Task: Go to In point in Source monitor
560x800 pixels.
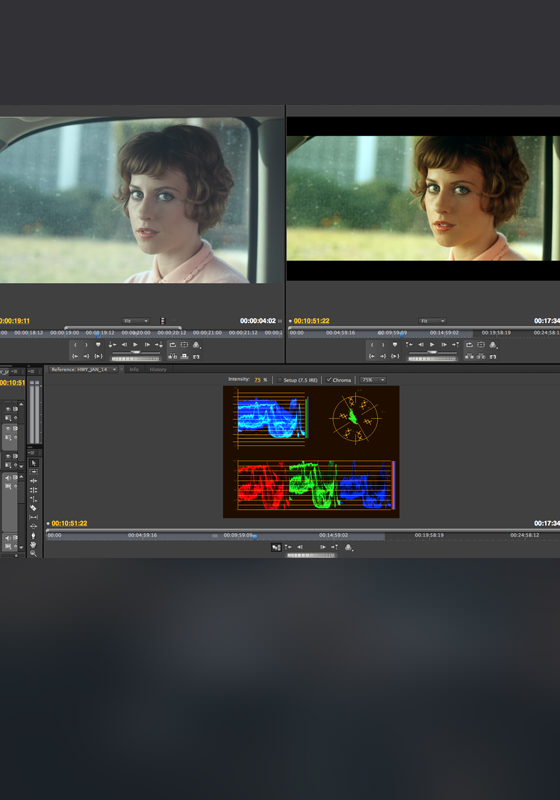Action: coord(75,356)
